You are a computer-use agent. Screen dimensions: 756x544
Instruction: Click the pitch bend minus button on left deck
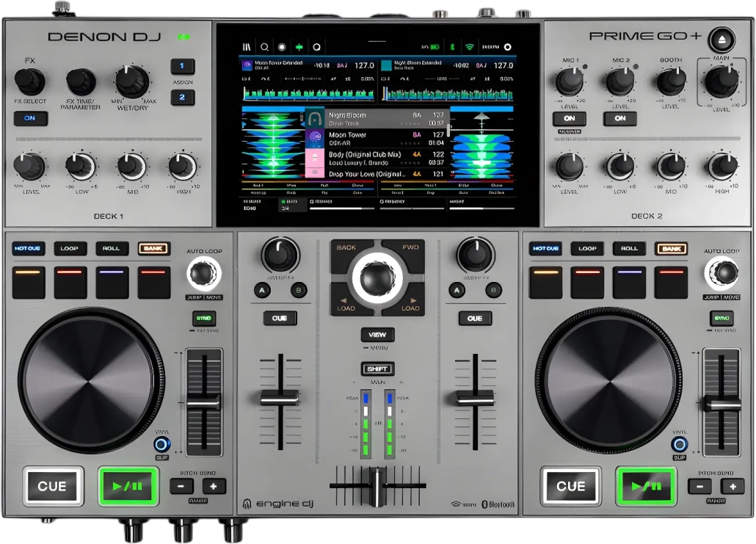pyautogui.click(x=181, y=486)
